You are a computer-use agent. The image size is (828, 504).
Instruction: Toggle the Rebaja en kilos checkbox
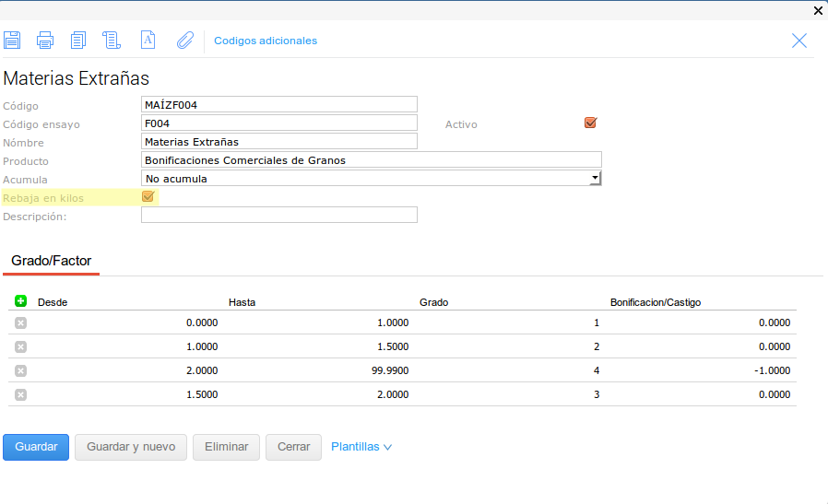(x=148, y=196)
